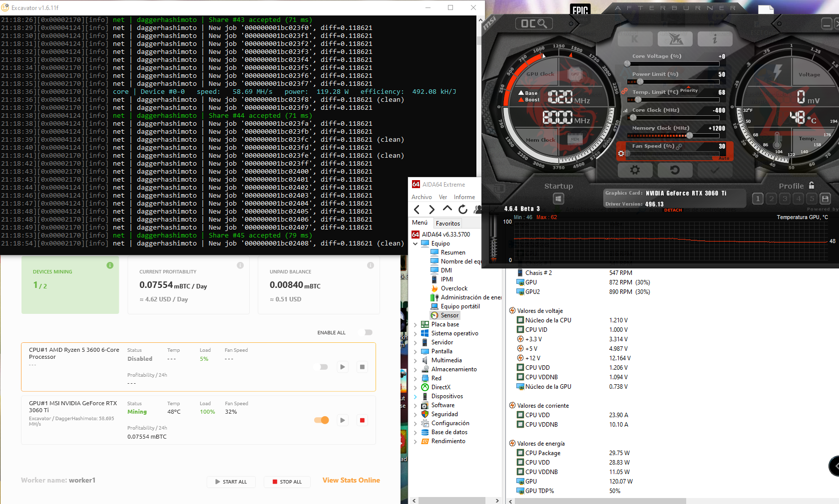This screenshot has width=839, height=504.
Task: Toggle power and temp limit link icon
Action: (623, 91)
